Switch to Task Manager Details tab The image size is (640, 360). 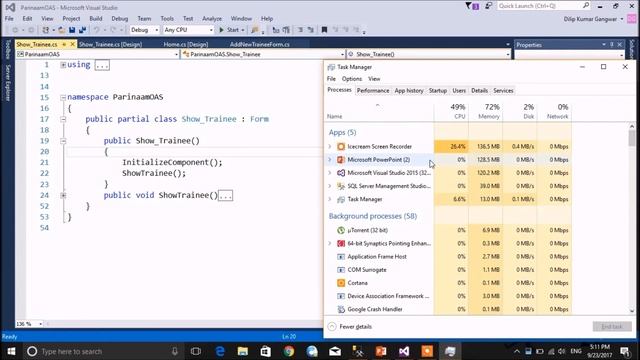(x=479, y=91)
